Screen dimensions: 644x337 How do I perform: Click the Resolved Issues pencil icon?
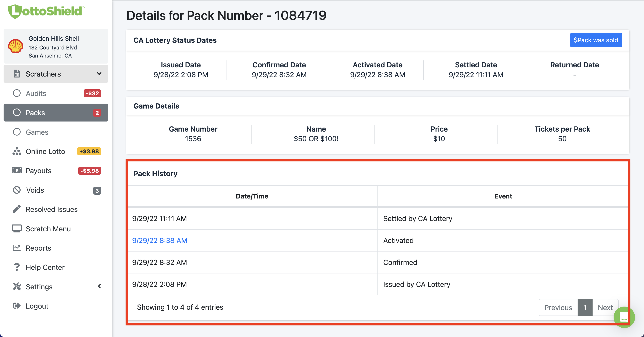click(x=17, y=209)
